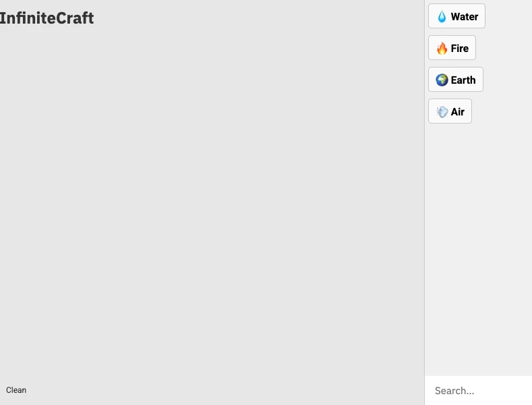Select the Fire element
This screenshot has width=532, height=405.
coord(452,48)
